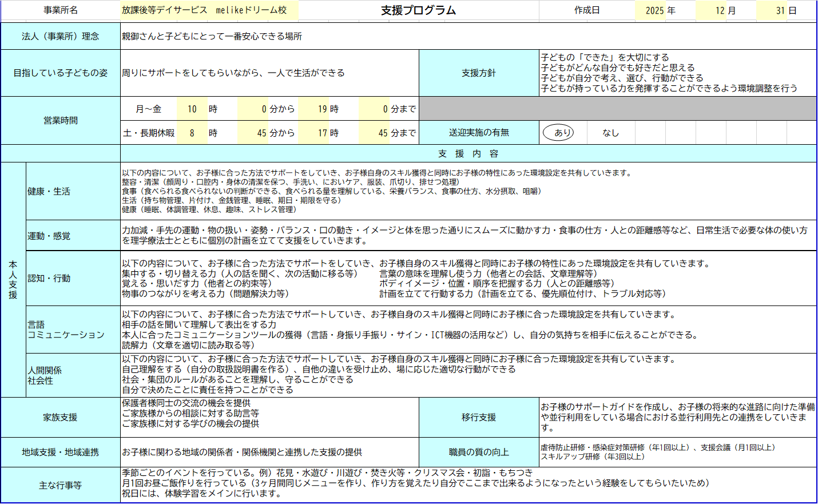The height and width of the screenshot is (504, 818).
Task: Select the 移行支援 label cell
Action: tap(479, 418)
